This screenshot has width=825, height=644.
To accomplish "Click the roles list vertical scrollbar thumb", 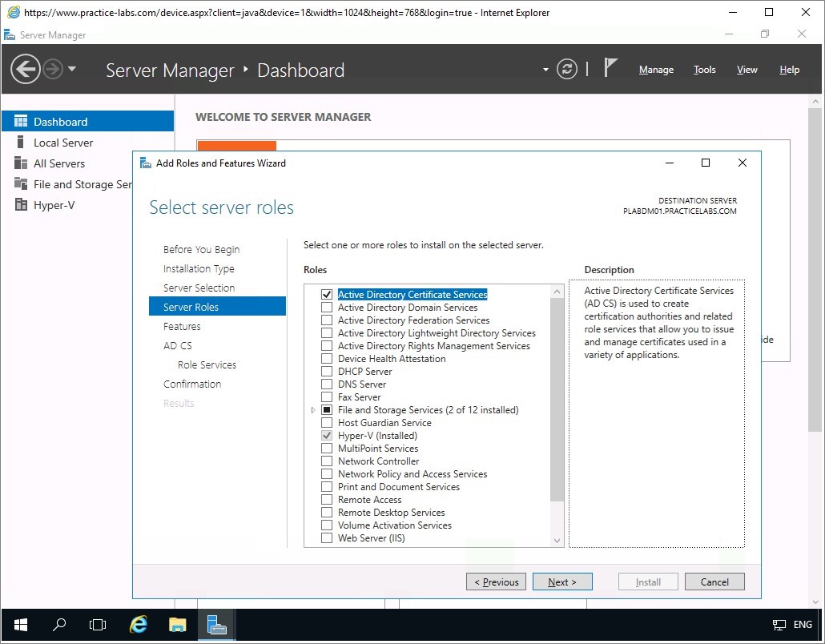I will (x=557, y=400).
